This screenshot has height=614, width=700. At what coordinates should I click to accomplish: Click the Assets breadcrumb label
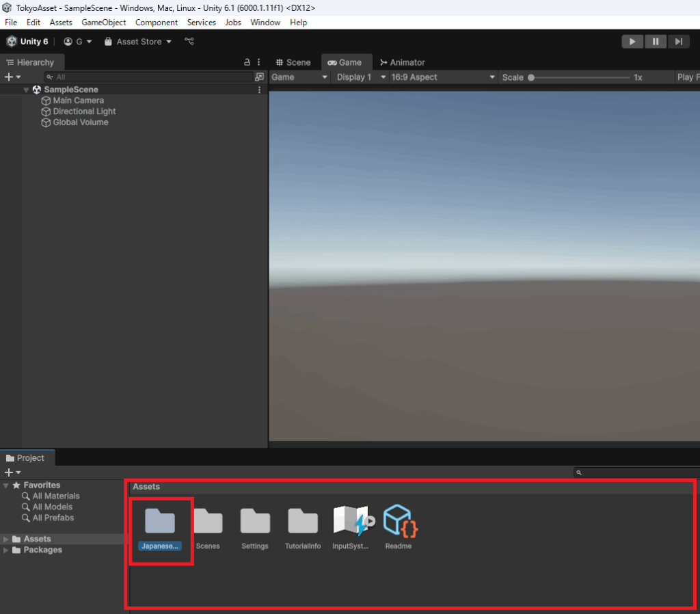[x=146, y=487]
